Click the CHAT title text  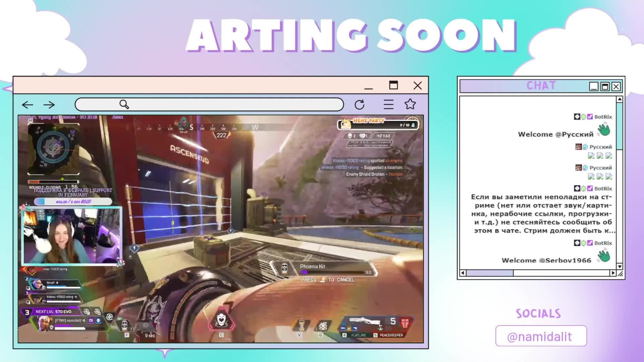pyautogui.click(x=541, y=86)
